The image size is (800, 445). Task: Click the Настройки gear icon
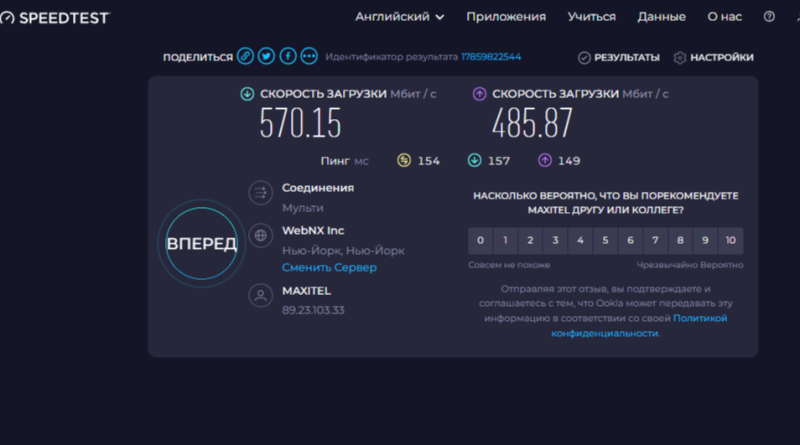pyautogui.click(x=680, y=58)
